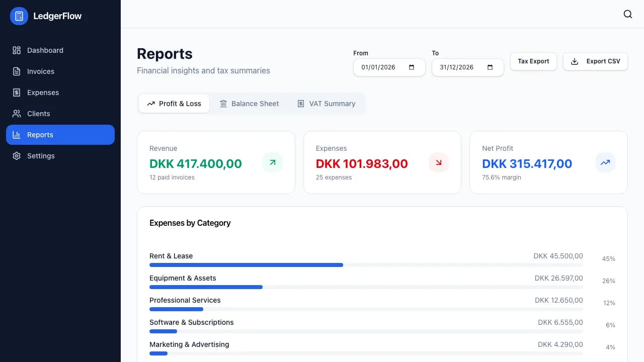Click the Software & Subscriptions progress bar

366,331
